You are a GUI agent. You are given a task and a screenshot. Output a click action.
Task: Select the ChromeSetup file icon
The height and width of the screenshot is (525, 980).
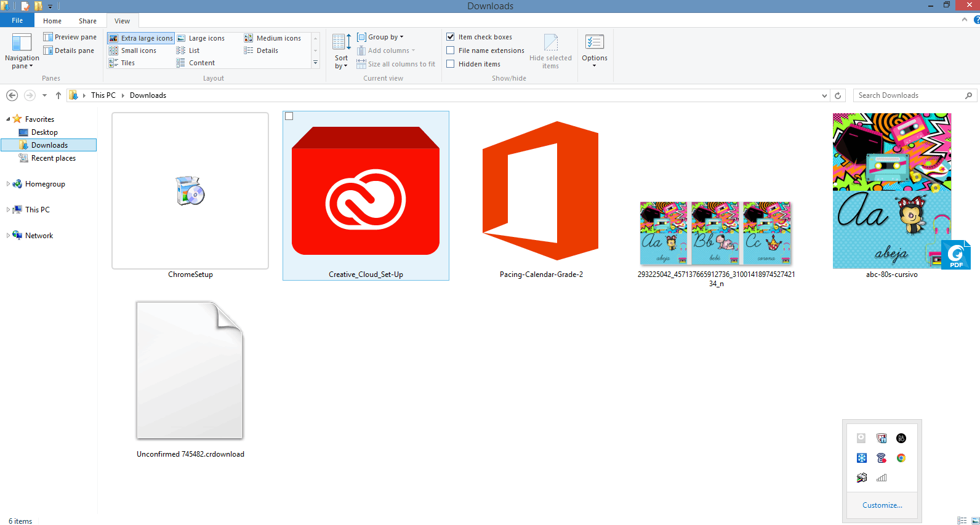pyautogui.click(x=190, y=191)
